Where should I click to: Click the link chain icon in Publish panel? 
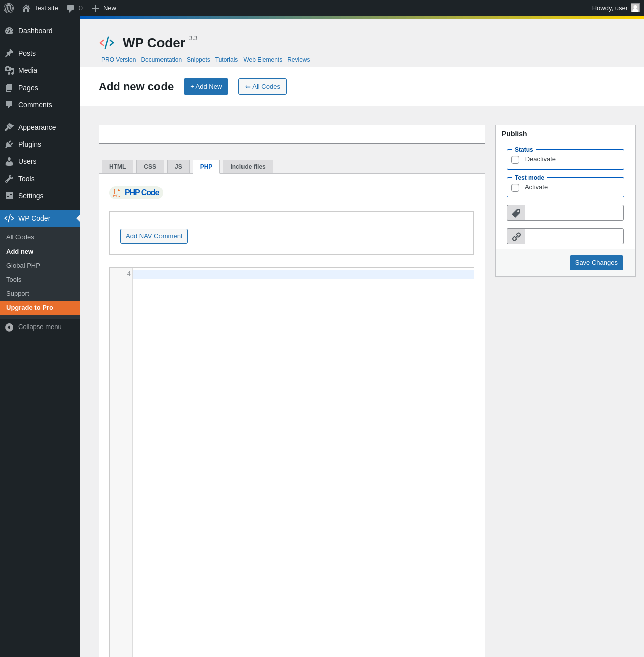(516, 236)
